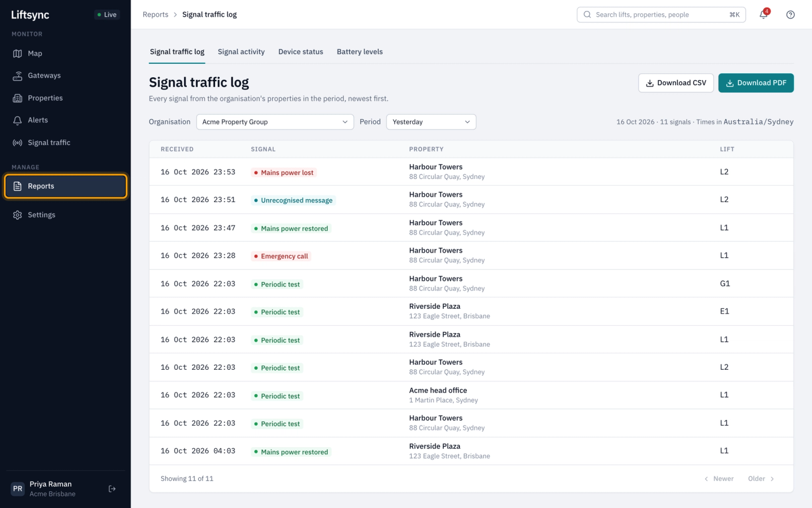812x508 pixels.
Task: Click the Emergency call badge
Action: pos(281,256)
